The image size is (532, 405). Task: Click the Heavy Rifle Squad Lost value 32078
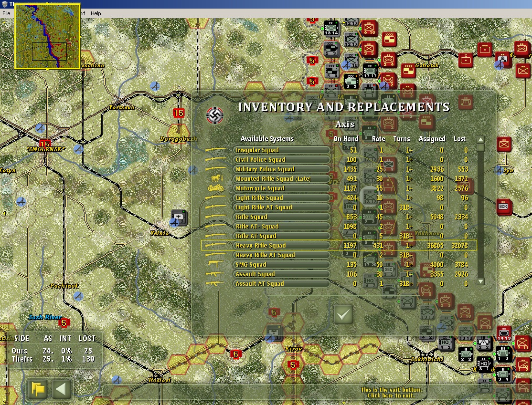[459, 245]
